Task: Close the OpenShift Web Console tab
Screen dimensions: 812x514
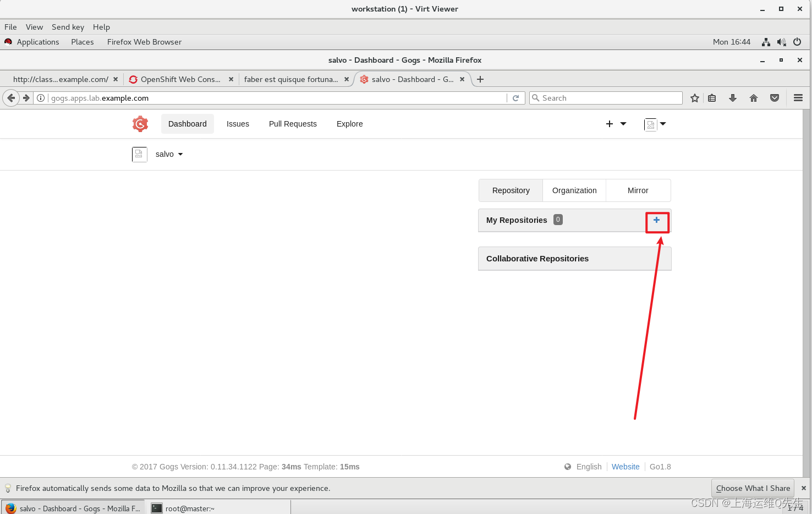Action: click(x=231, y=79)
